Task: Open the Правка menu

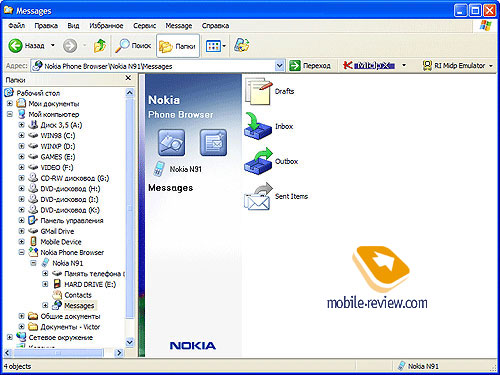Action: click(x=46, y=26)
